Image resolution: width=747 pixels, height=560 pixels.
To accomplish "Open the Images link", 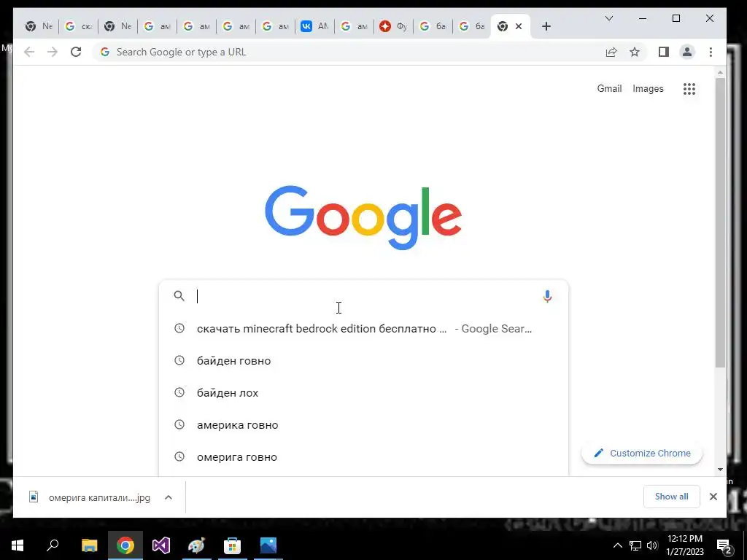I will [x=648, y=88].
